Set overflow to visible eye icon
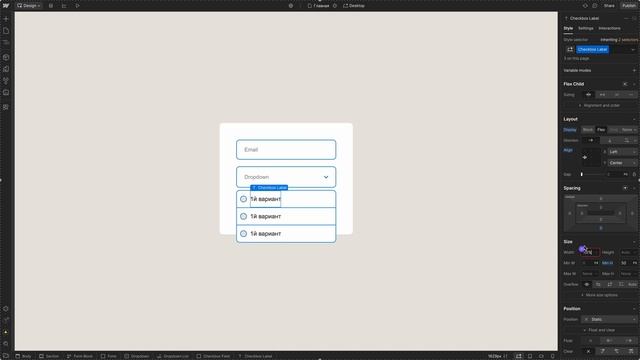The height and width of the screenshot is (360, 640). (x=587, y=284)
